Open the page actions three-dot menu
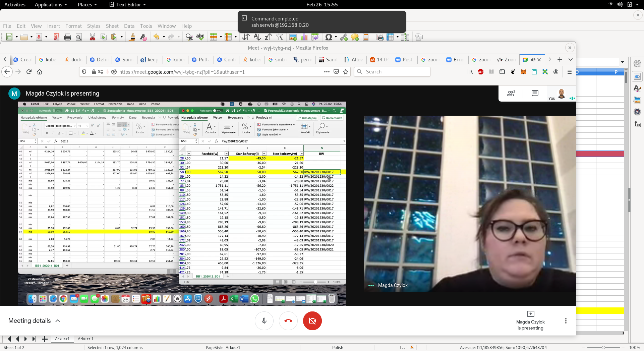 [327, 72]
